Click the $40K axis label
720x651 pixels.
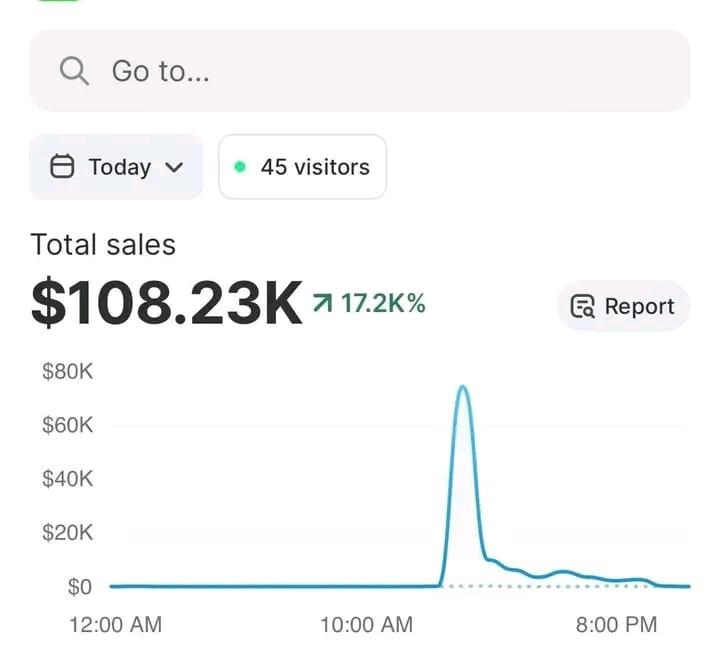click(x=68, y=479)
